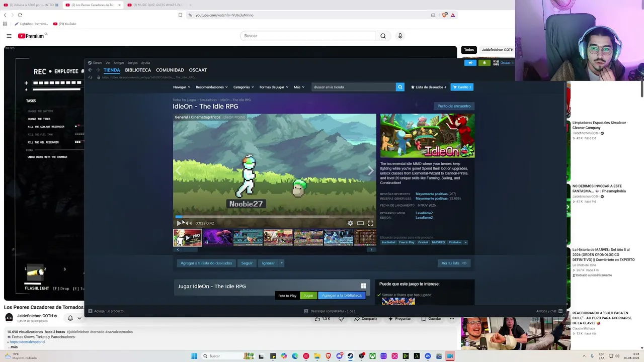Bookmark this page in the browser address bar
The image size is (644, 362).
pos(180,15)
